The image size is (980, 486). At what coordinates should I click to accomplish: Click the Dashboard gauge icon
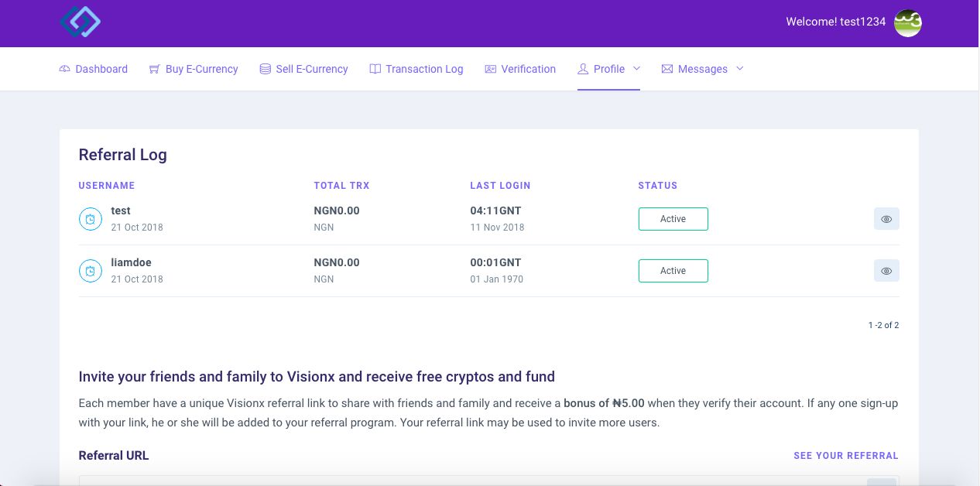(x=65, y=69)
